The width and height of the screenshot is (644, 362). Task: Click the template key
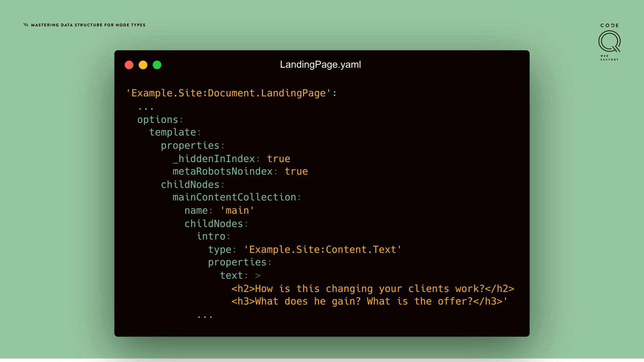tap(172, 132)
